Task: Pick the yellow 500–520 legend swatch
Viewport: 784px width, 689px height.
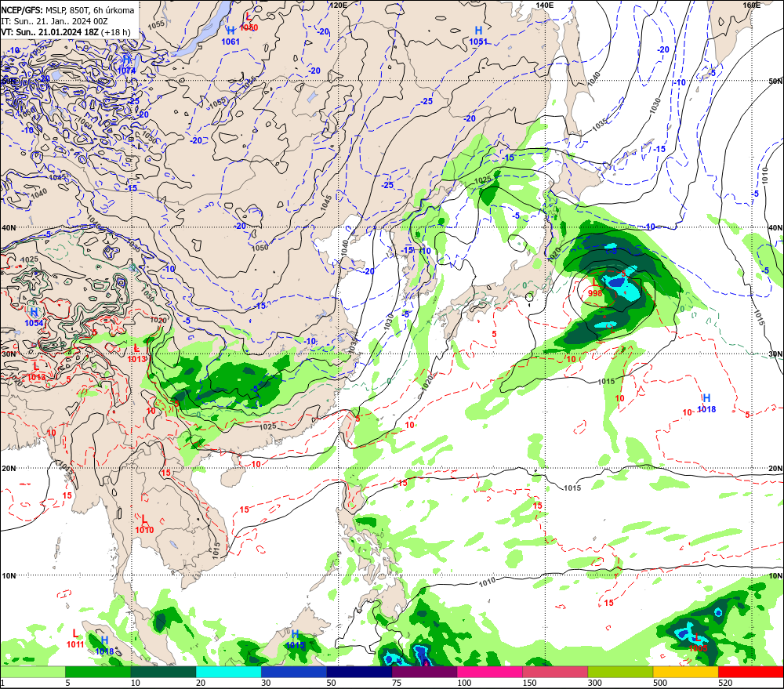Action: (685, 672)
